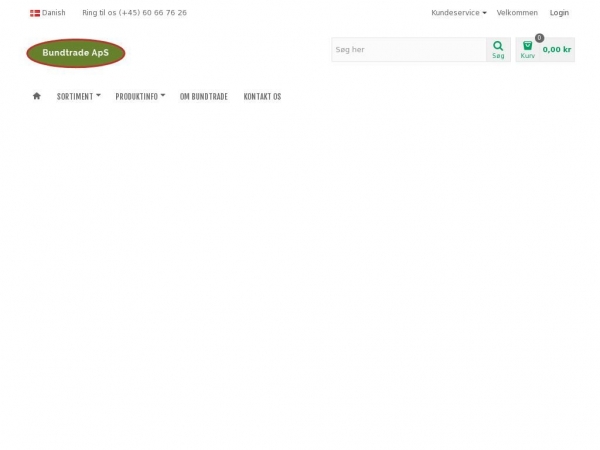Viewport: 600px width, 450px height.
Task: Click the Login link
Action: click(559, 13)
